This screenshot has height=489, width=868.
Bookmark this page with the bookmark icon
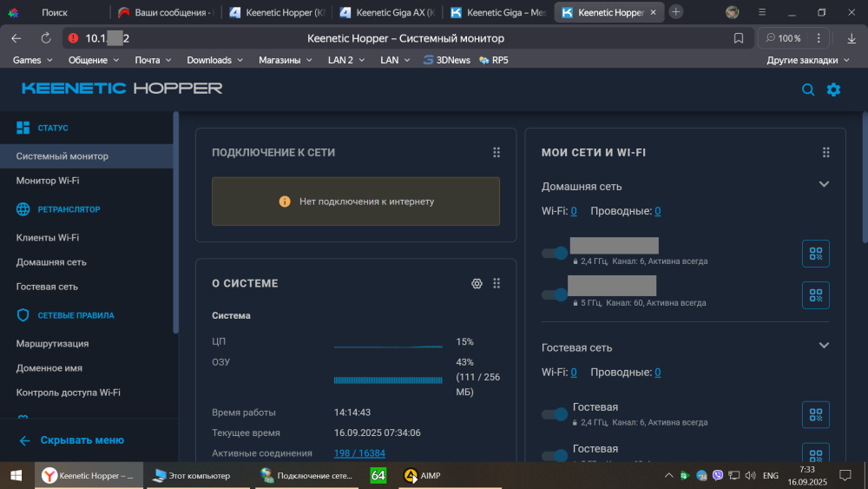pyautogui.click(x=739, y=38)
